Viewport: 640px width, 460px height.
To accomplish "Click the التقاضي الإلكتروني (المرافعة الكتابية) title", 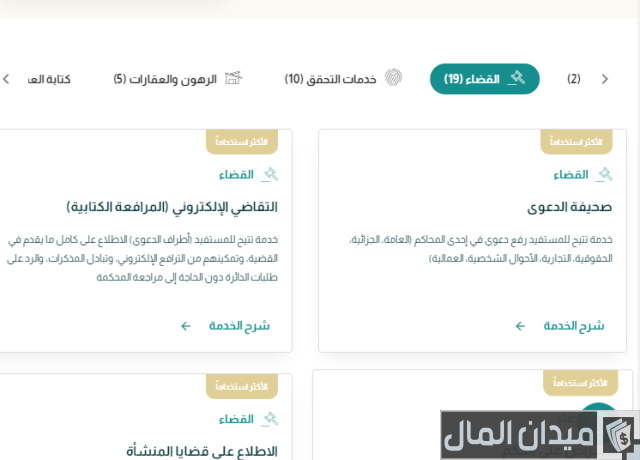I will (172, 207).
